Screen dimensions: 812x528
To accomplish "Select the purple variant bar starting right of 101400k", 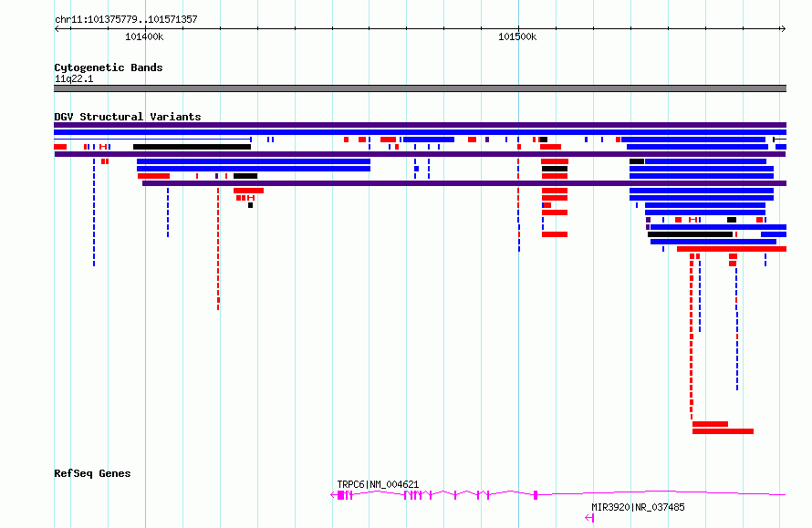I will (464, 183).
